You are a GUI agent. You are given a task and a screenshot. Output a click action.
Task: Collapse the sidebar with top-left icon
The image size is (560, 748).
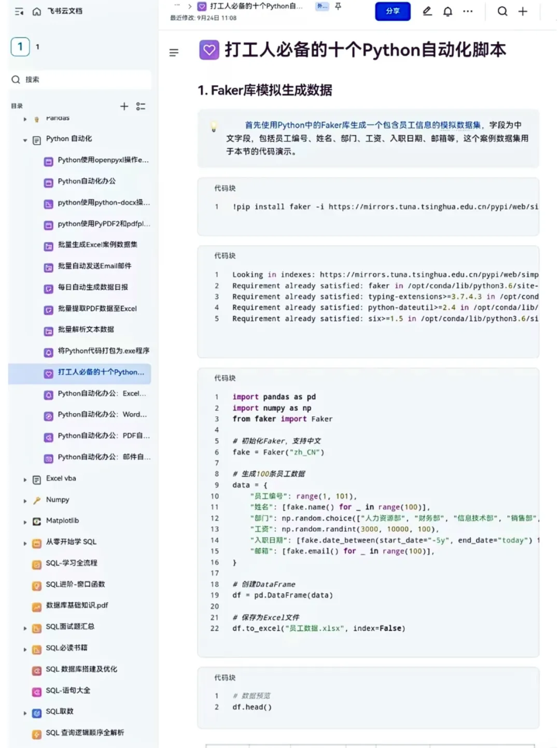click(19, 11)
